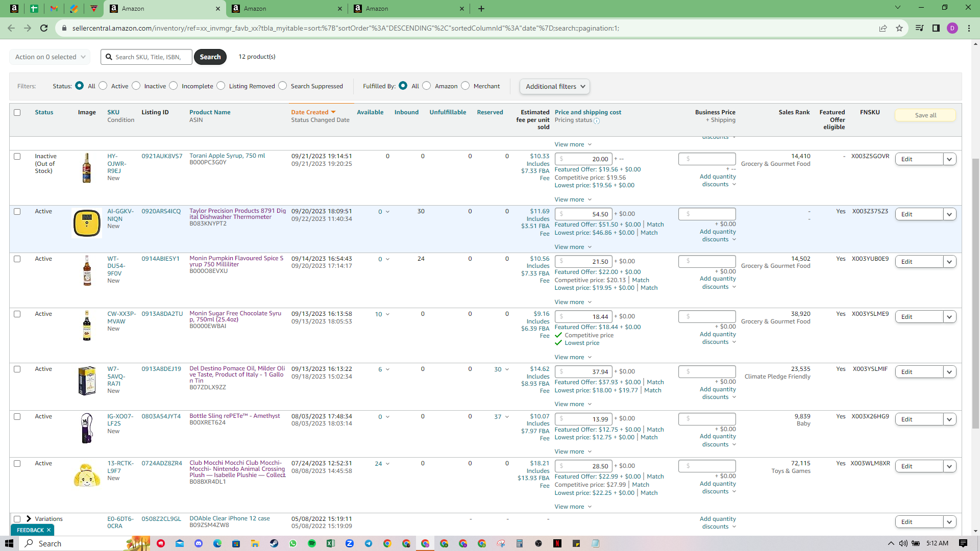Screen dimensions: 980x551
Task: Open the Additional filters dropdown
Action: [x=555, y=87]
